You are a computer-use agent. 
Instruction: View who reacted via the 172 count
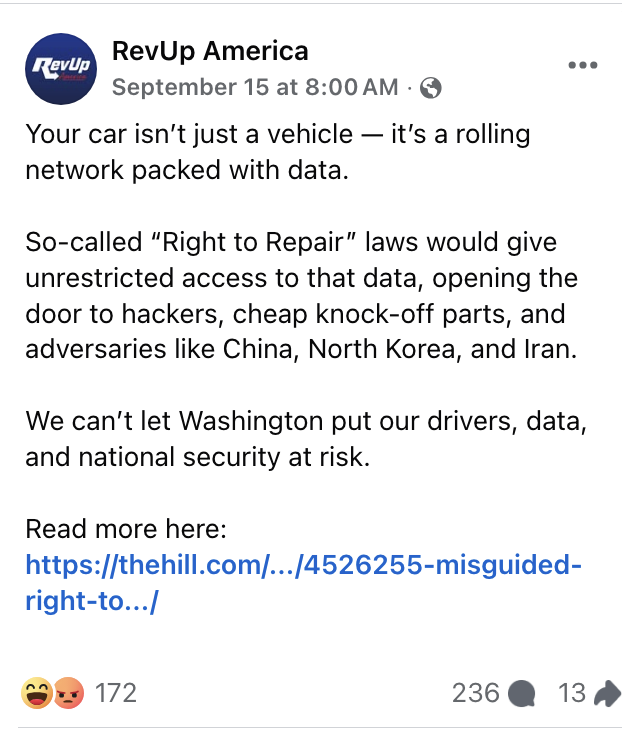[x=116, y=692]
